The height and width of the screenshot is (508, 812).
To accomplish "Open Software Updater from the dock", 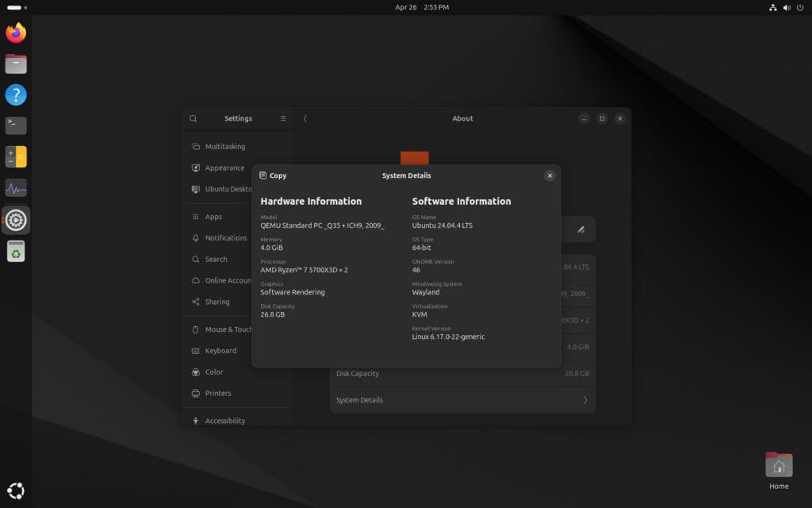I will 16,251.
